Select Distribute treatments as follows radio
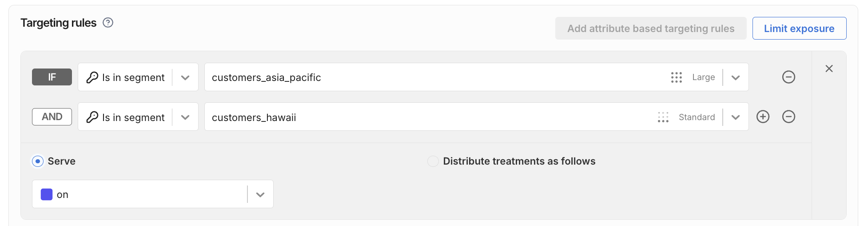This screenshot has height=226, width=868. [x=433, y=161]
